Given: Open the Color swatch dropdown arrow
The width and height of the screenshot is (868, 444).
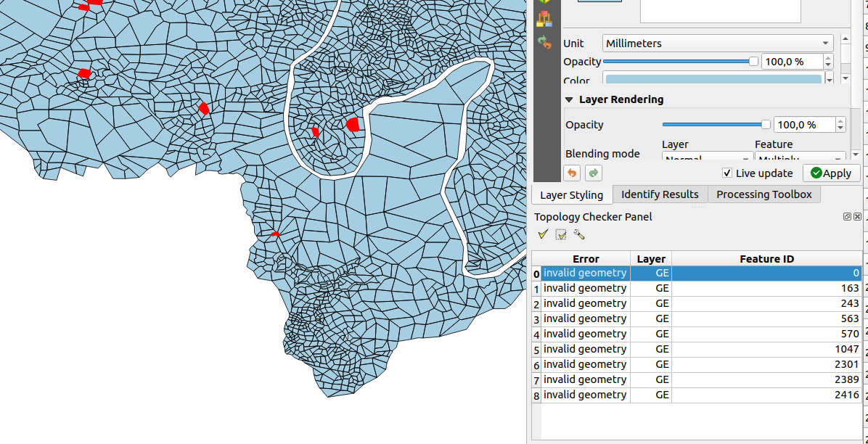Looking at the screenshot, I should [x=830, y=80].
